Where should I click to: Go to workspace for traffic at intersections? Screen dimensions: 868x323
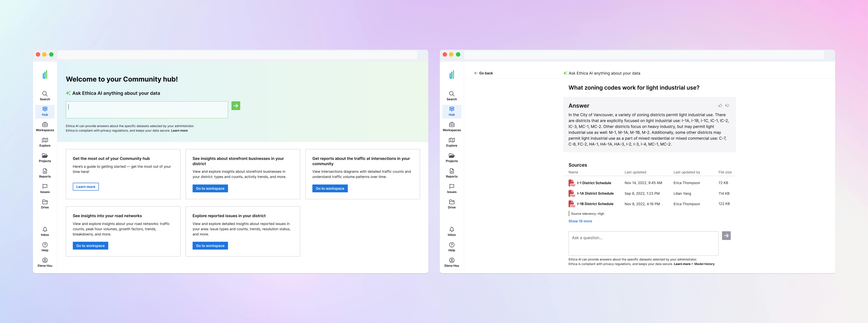point(330,188)
